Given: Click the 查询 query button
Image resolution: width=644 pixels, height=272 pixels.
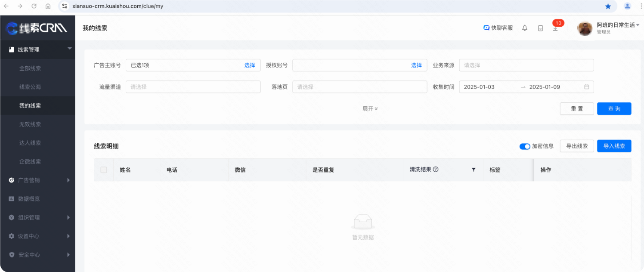Looking at the screenshot, I should (x=614, y=108).
